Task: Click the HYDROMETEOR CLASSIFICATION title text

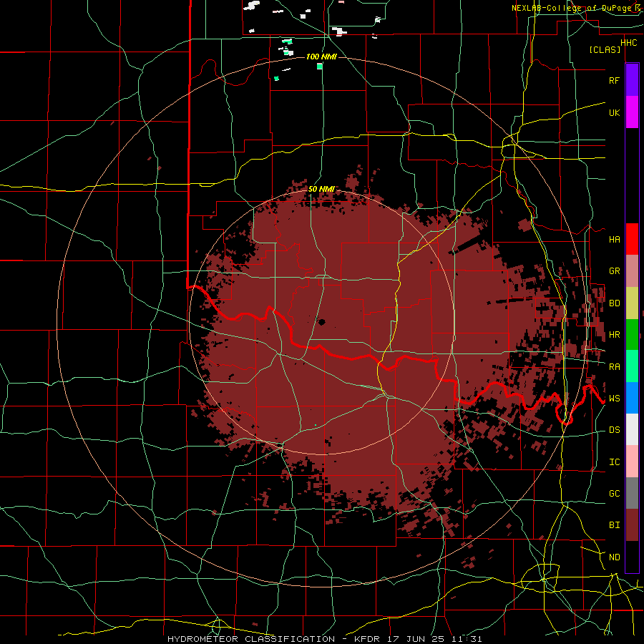Action: coord(251,639)
